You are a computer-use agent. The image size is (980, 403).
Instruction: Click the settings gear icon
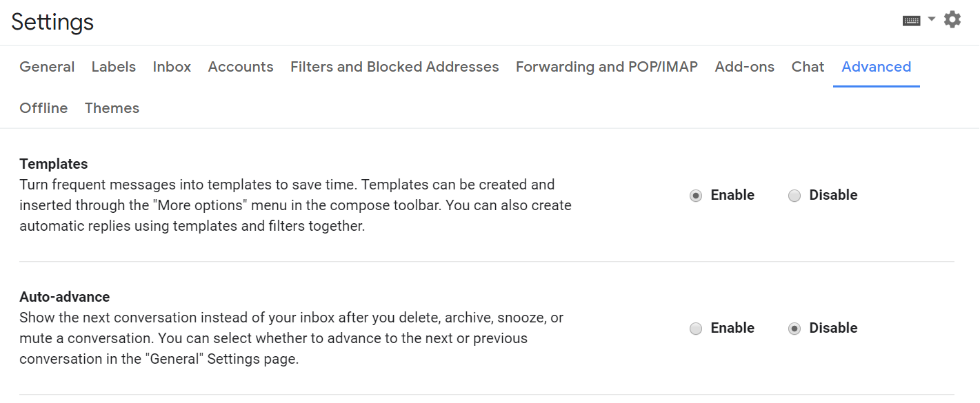tap(952, 19)
